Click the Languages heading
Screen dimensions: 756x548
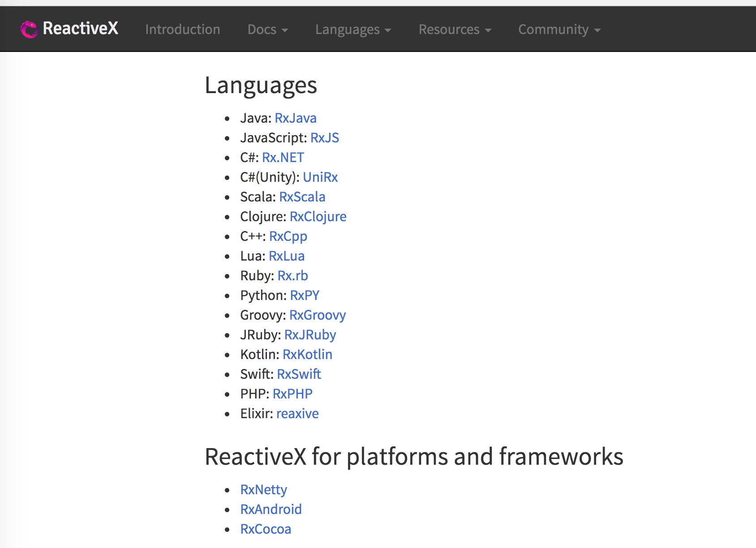coord(261,86)
